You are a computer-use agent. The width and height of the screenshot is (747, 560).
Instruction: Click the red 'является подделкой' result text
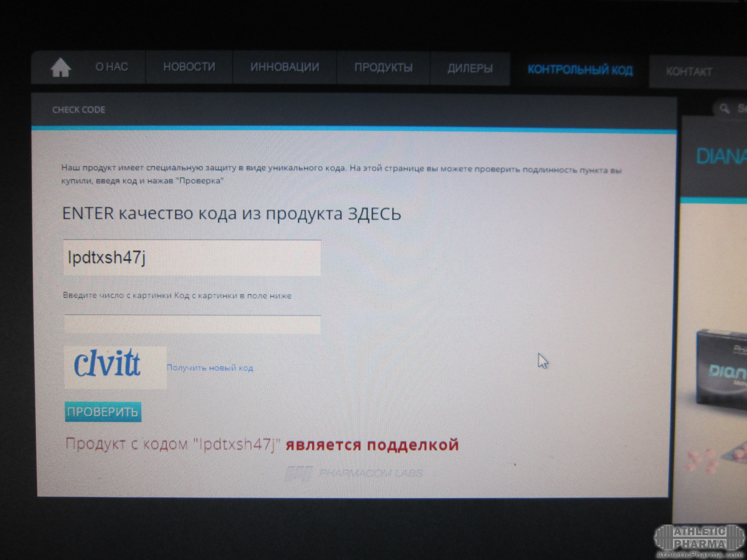372,445
